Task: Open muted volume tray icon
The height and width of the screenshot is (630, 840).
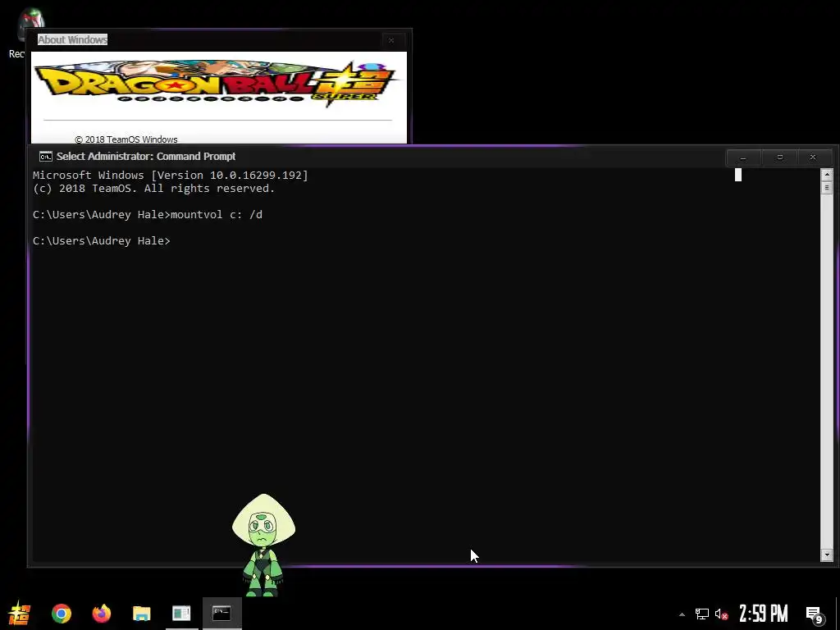Action: (x=722, y=614)
